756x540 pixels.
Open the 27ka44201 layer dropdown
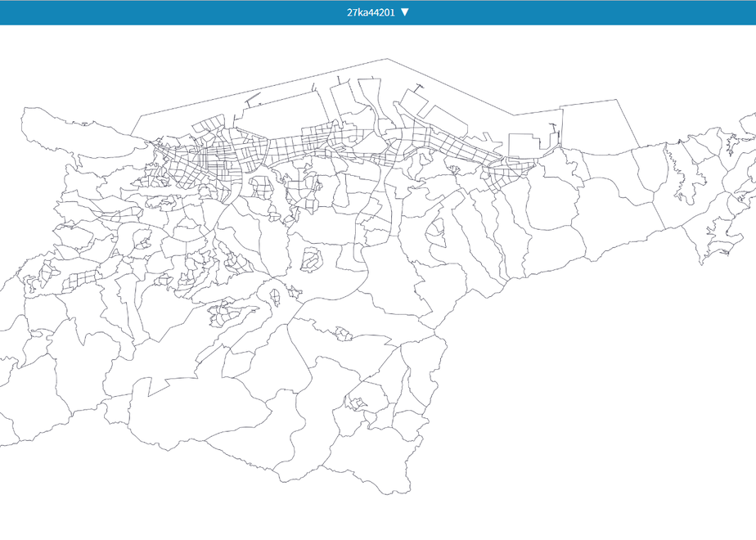coord(377,12)
